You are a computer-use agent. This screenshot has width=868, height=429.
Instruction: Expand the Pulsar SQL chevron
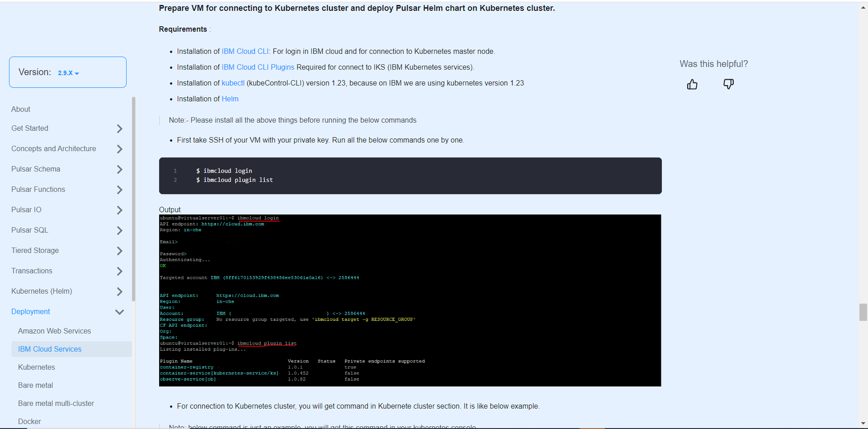click(x=119, y=230)
